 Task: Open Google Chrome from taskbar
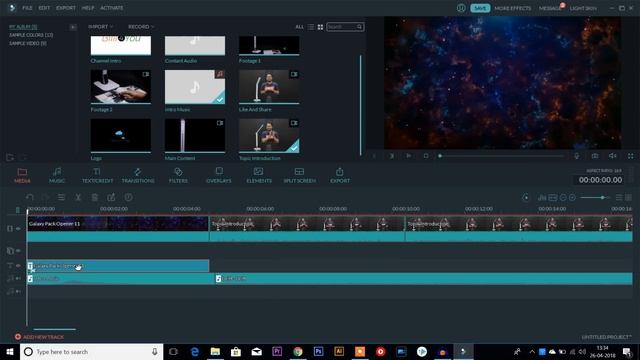(298, 351)
